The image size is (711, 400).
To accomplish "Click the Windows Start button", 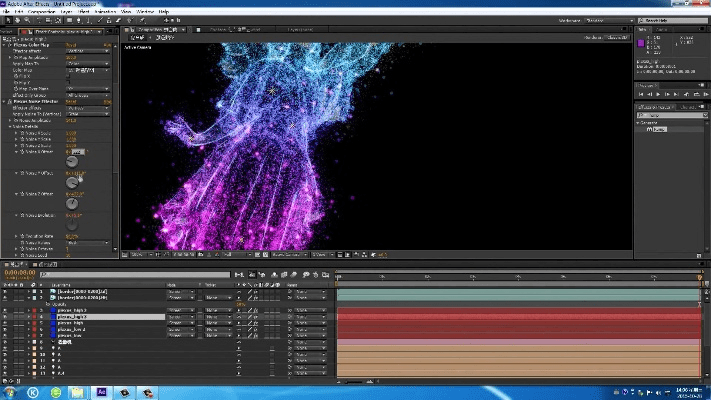I will [10, 392].
